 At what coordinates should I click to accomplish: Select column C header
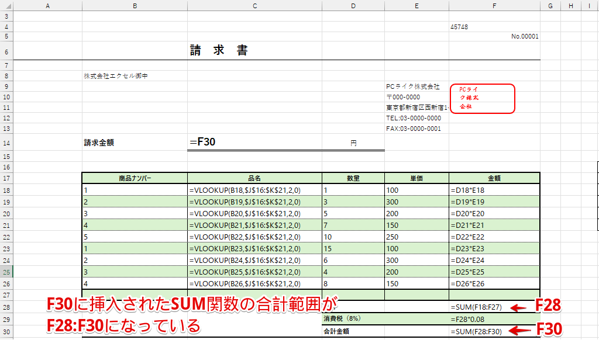(x=254, y=6)
